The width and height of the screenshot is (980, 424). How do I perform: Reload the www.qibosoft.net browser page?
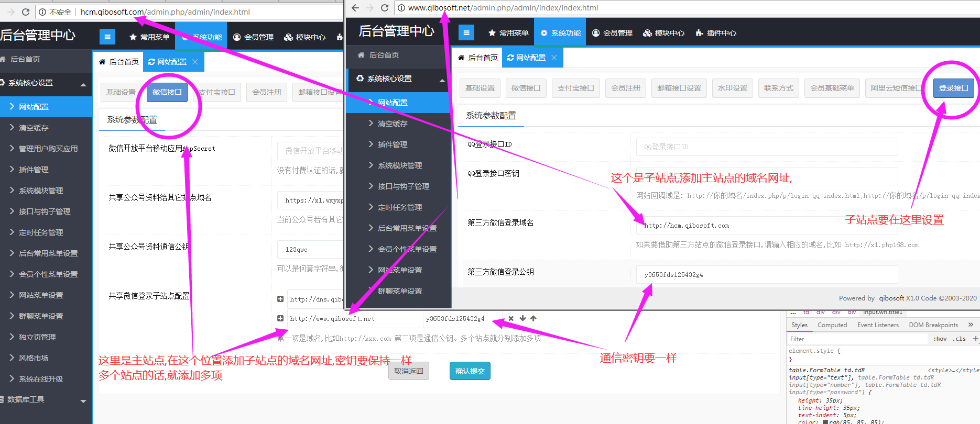384,8
